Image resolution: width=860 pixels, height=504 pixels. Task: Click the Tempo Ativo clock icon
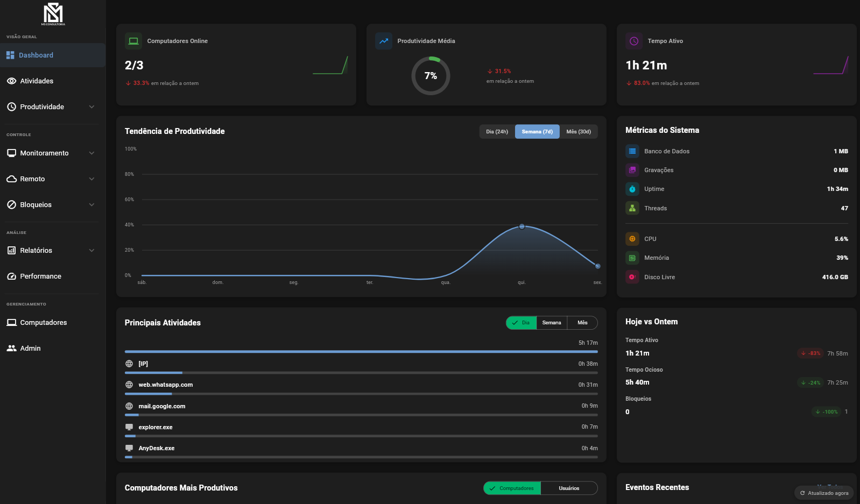tap(634, 41)
